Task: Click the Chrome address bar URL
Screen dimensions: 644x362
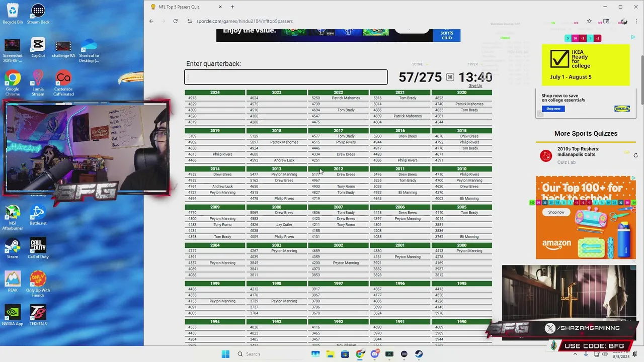Action: [245, 21]
